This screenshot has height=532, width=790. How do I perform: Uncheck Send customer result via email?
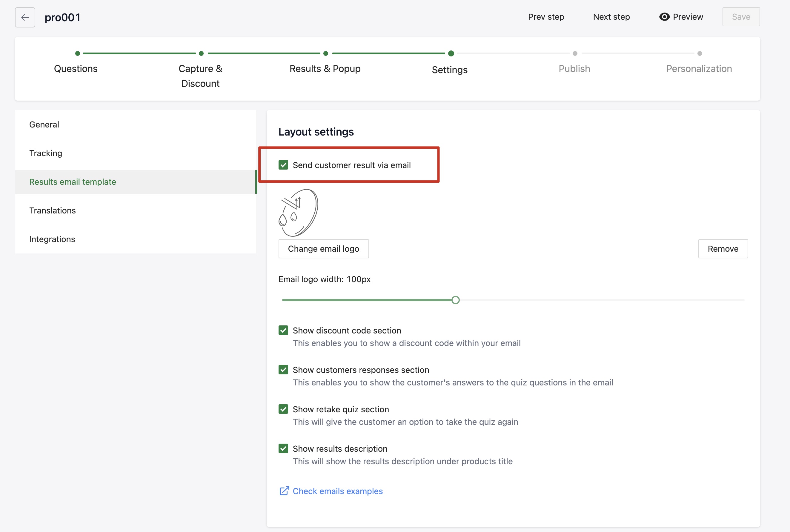click(283, 165)
